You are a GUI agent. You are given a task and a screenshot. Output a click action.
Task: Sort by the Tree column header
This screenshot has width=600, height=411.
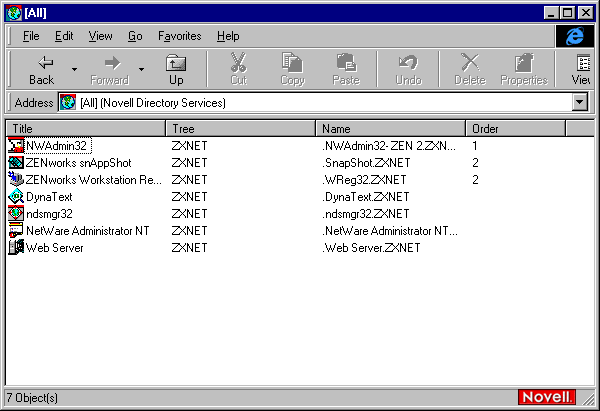(x=241, y=129)
